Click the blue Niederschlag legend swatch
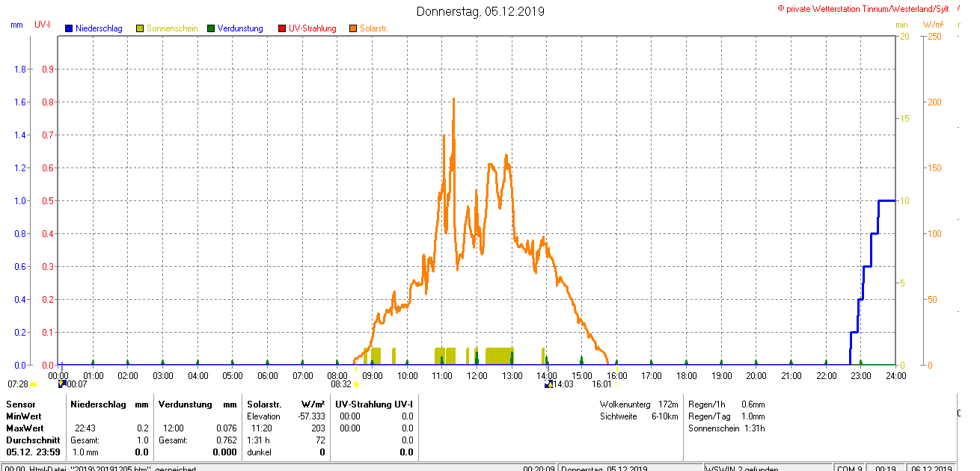This screenshot has height=471, width=980. click(69, 28)
